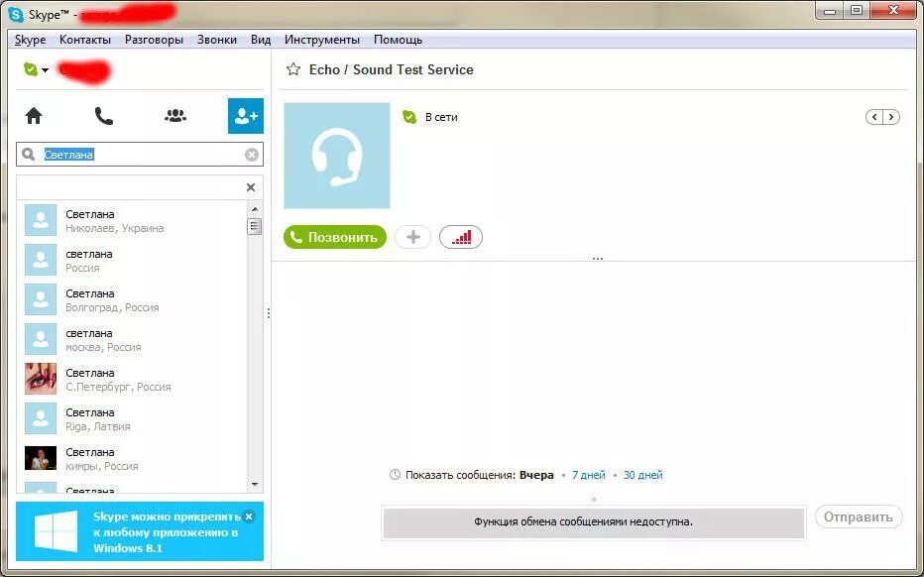Screen dimensions: 924x577
Task: Click the В сети status icon
Action: click(x=409, y=117)
